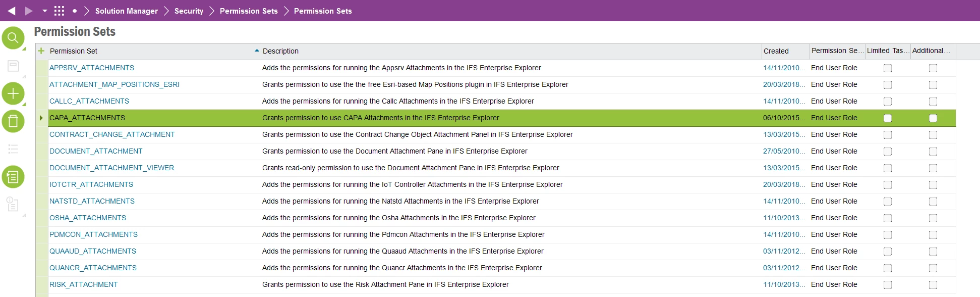The height and width of the screenshot is (297, 980).
Task: Click the navigate forward arrow
Action: pos(29,11)
